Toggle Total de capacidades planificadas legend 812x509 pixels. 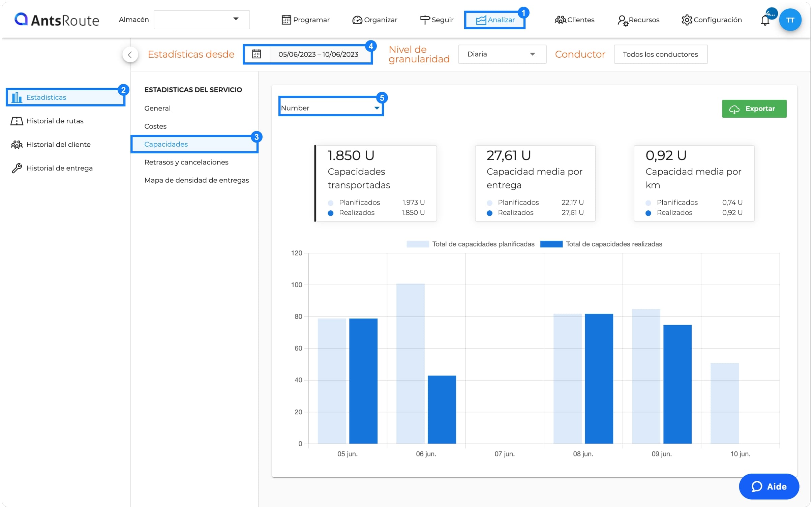pyautogui.click(x=470, y=244)
